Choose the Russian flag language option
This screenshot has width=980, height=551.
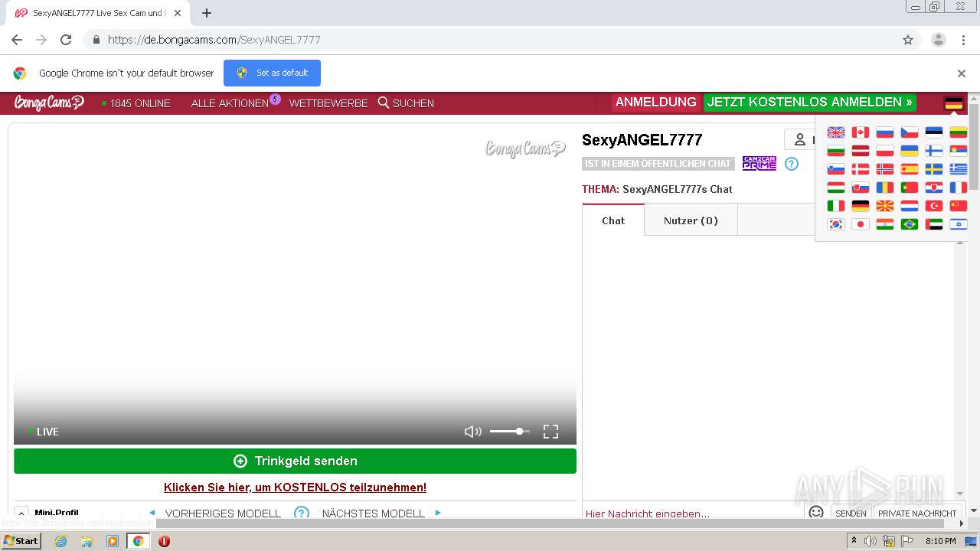[885, 132]
